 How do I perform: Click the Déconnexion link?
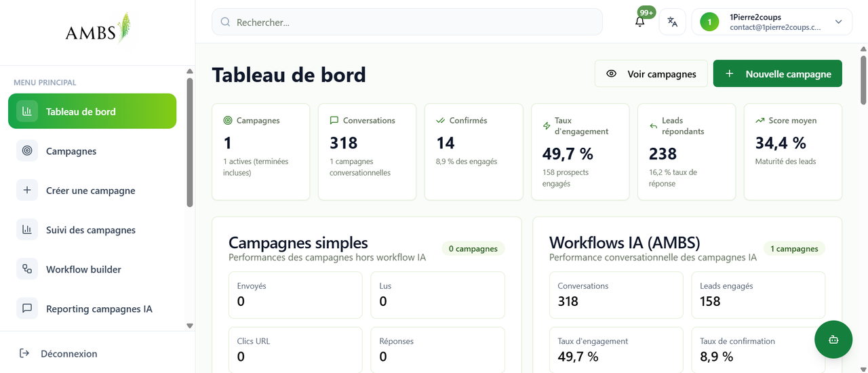[68, 353]
